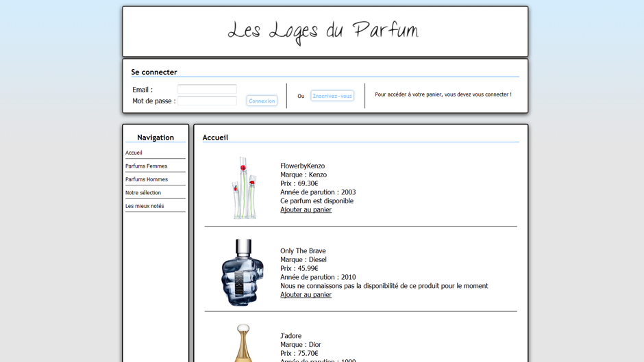Viewport: 644px width, 362px height.
Task: Open Notre sélection navigation link
Action: [143, 192]
